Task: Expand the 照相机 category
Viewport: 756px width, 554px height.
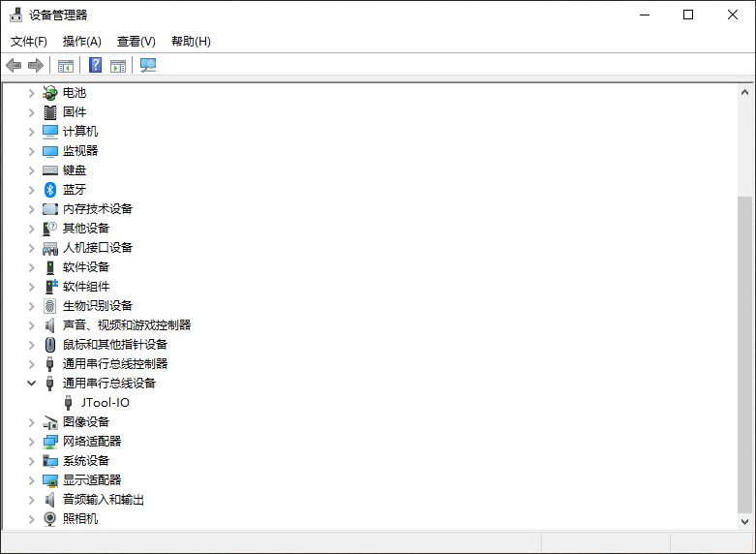Action: click(31, 519)
